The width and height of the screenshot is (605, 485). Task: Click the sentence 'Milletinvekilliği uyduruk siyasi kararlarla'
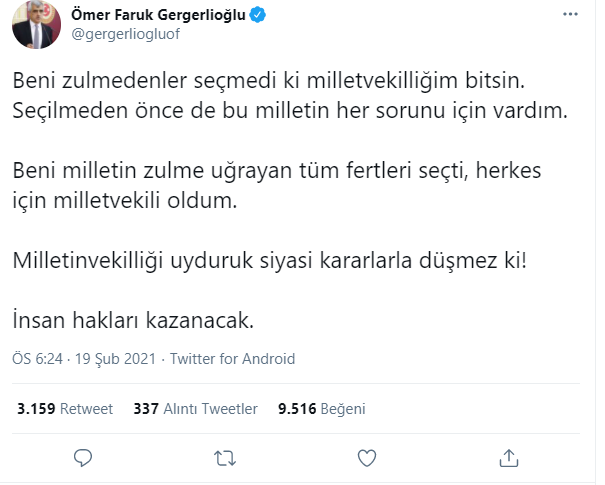click(270, 263)
